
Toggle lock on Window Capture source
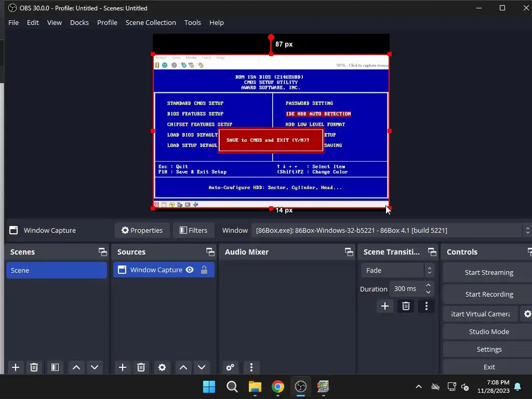204,270
